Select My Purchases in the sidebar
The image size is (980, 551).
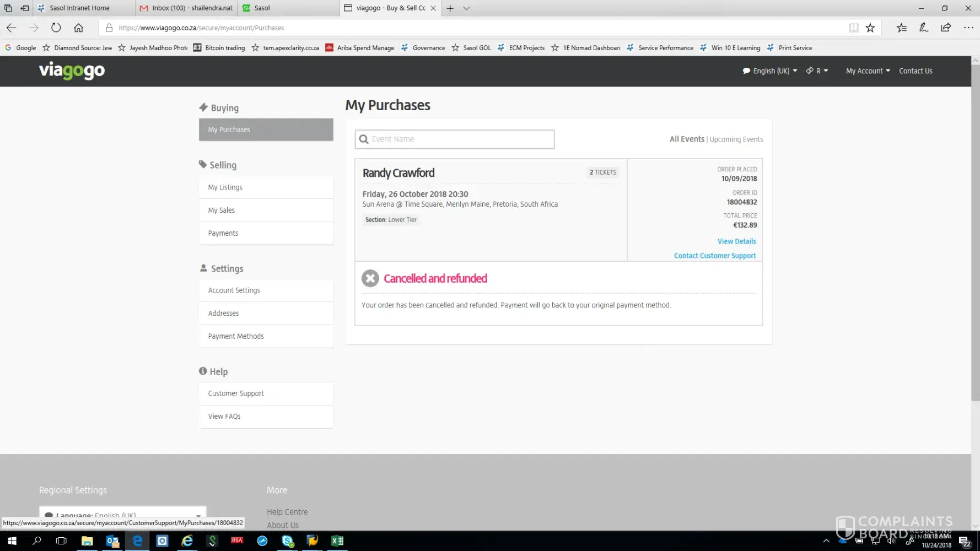(x=266, y=130)
